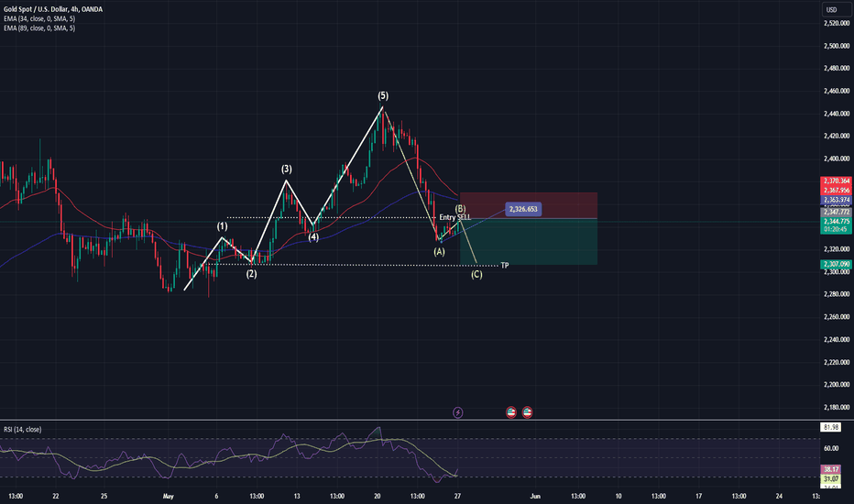Select the RSI (14, close) indicator legend
Screen dimensions: 854x504
point(22,430)
